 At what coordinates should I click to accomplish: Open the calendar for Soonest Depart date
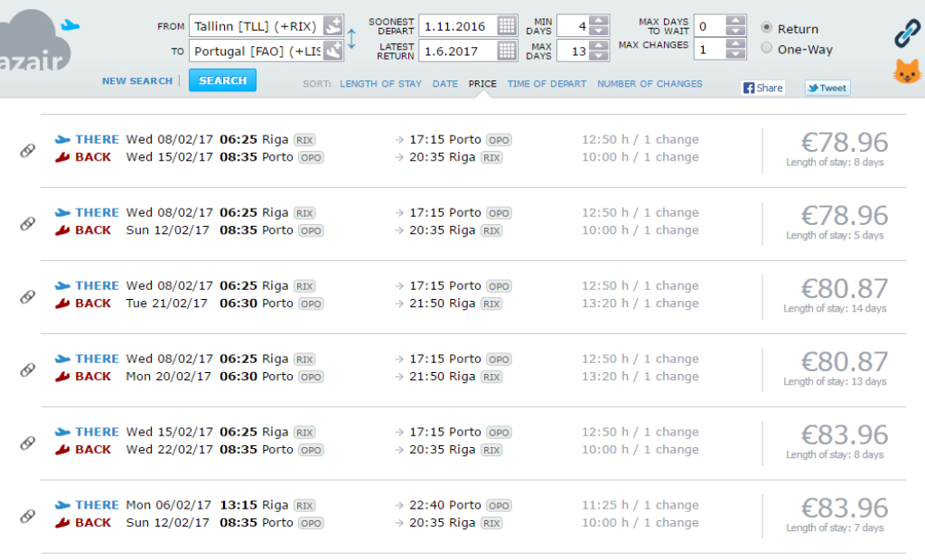tap(508, 25)
